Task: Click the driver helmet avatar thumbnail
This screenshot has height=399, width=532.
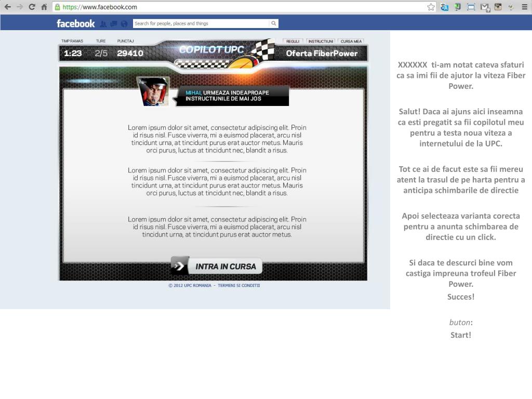Action: point(154,91)
